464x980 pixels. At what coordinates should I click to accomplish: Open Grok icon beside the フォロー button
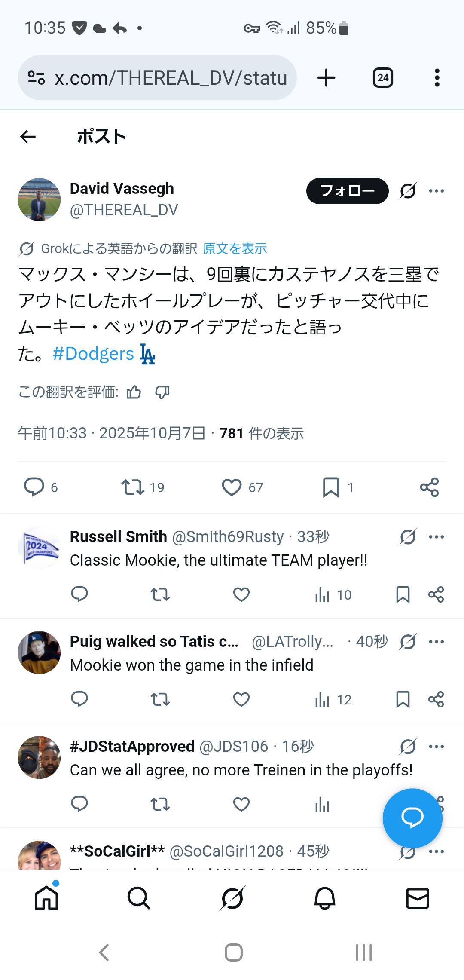point(408,191)
